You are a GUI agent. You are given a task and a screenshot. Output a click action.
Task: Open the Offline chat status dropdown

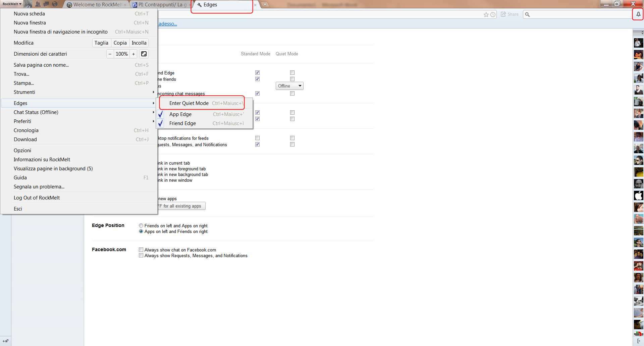coord(289,86)
